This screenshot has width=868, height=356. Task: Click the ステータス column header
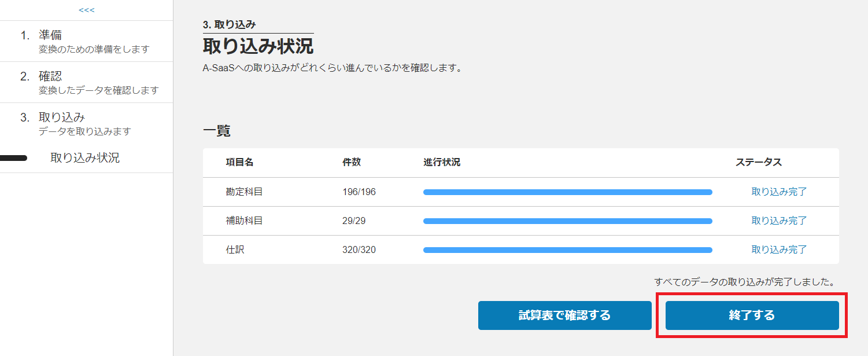759,162
